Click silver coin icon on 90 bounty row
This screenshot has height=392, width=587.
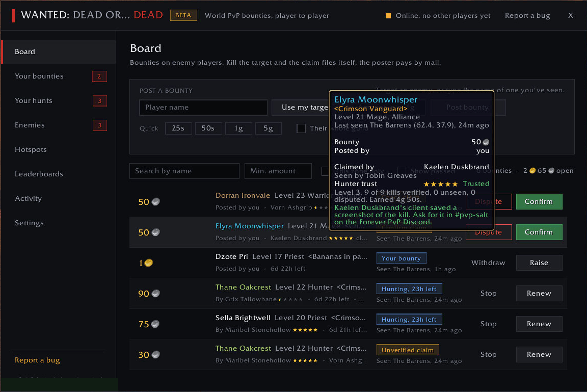pyautogui.click(x=156, y=294)
